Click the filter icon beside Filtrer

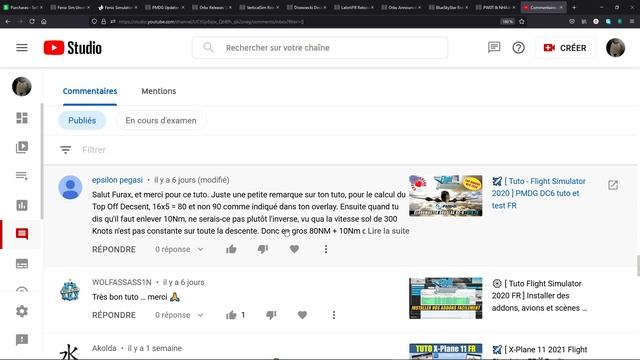(65, 150)
